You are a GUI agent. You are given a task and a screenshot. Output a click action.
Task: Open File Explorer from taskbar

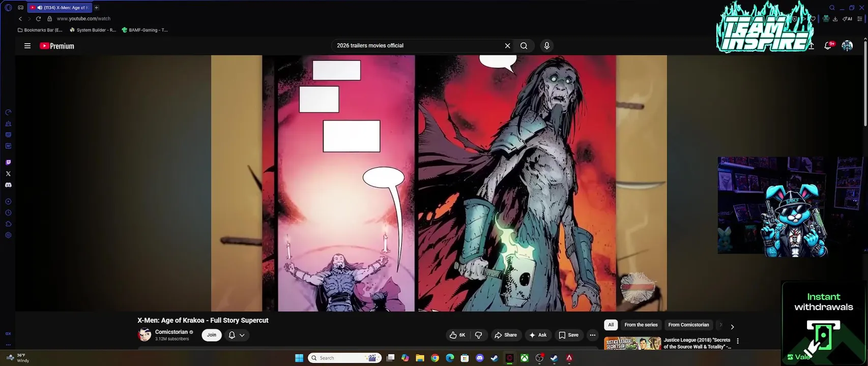click(420, 358)
